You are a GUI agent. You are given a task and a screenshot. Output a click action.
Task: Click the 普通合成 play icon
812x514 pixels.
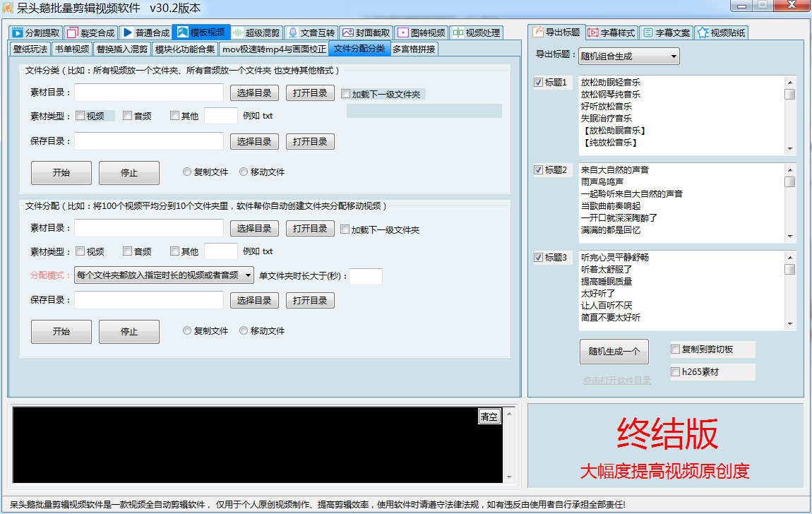coord(127,32)
